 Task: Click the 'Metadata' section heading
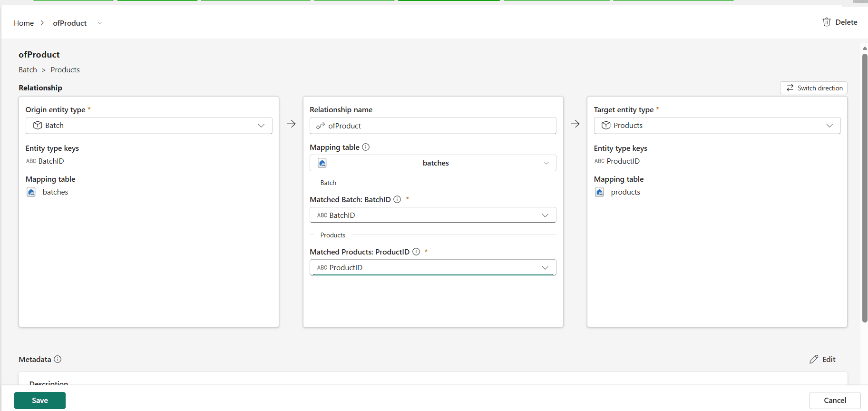click(35, 359)
